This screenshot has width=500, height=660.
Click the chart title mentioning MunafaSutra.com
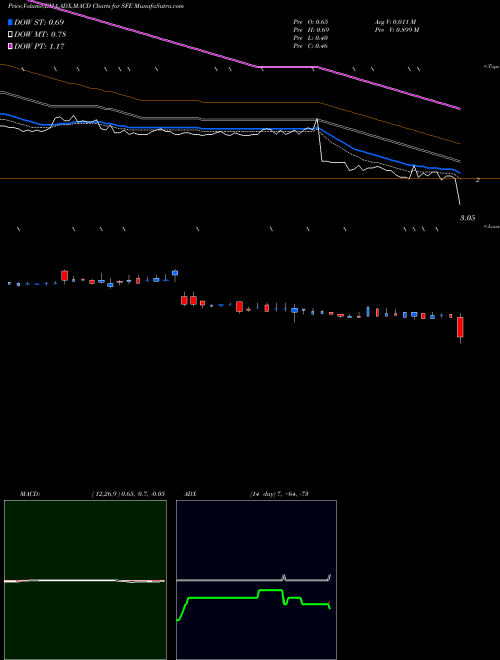[96, 6]
